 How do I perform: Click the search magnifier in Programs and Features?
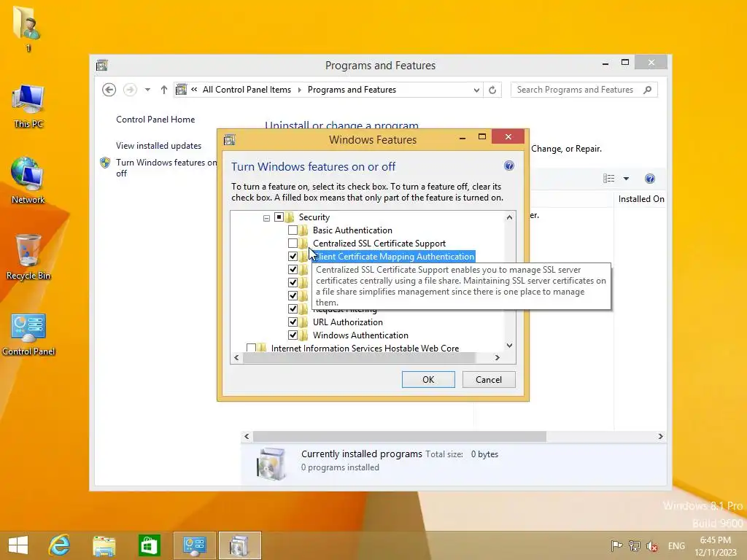tap(648, 90)
